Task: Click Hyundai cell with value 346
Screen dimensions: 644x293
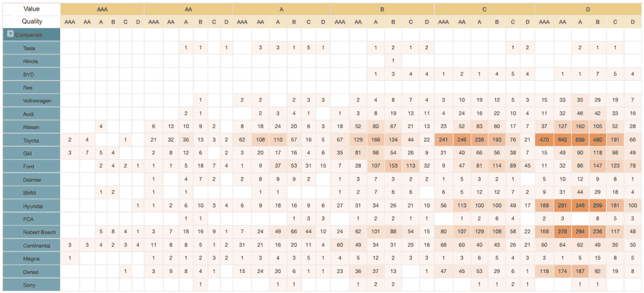Action: coord(580,206)
